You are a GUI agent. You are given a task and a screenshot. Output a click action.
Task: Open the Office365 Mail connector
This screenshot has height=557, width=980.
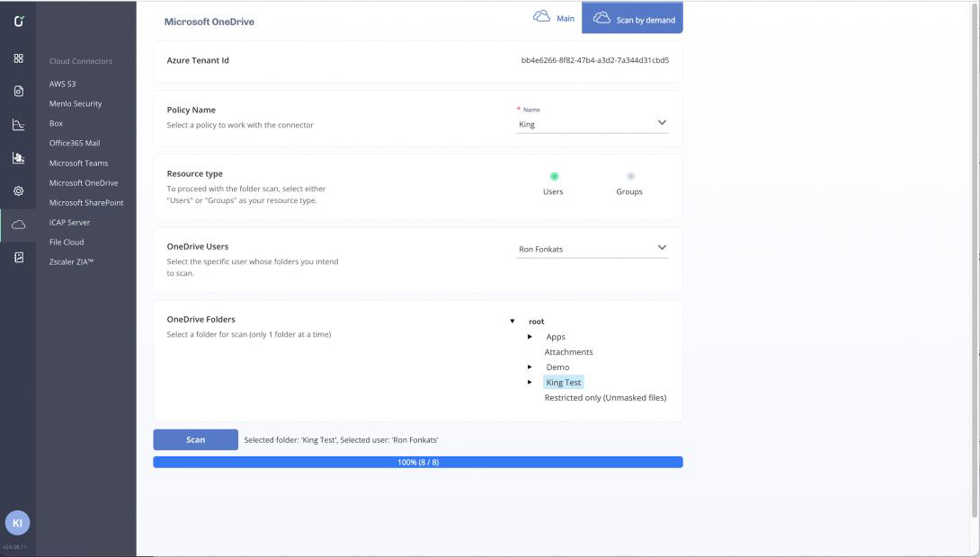pos(75,143)
